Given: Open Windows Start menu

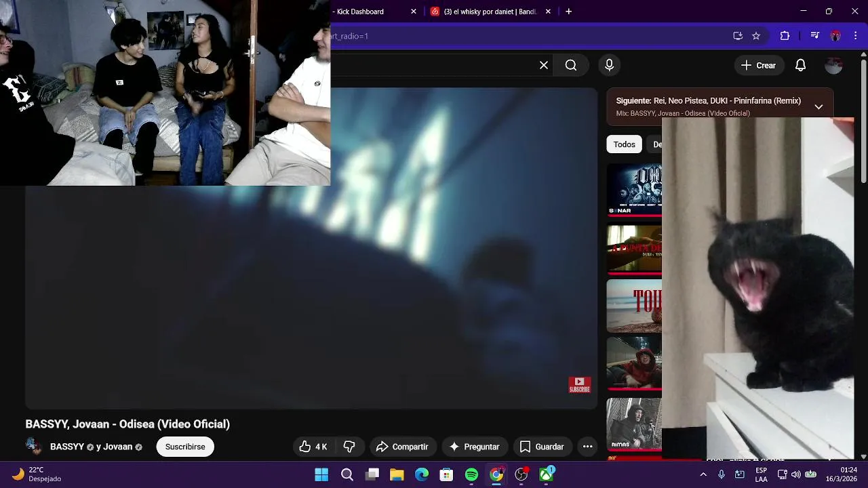Looking at the screenshot, I should pos(321,474).
